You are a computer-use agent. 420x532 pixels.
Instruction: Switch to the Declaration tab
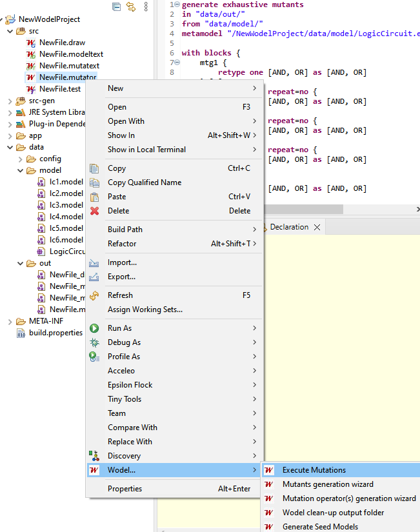coord(289,227)
